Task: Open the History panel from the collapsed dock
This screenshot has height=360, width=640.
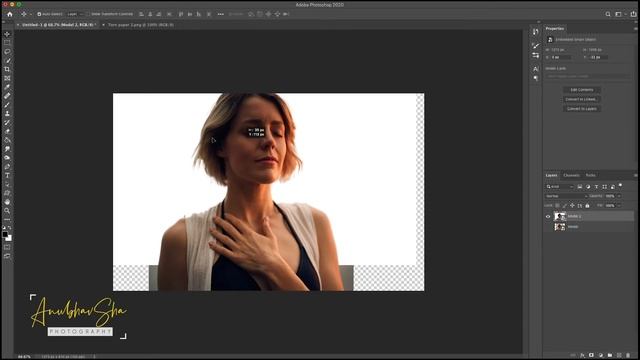Action: click(536, 31)
